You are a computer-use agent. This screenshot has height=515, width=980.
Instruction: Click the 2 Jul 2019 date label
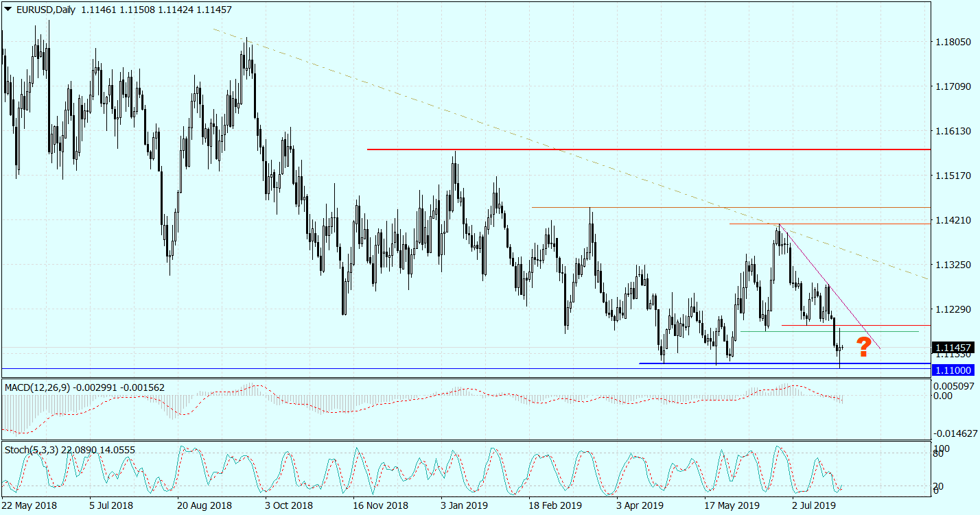(x=815, y=505)
